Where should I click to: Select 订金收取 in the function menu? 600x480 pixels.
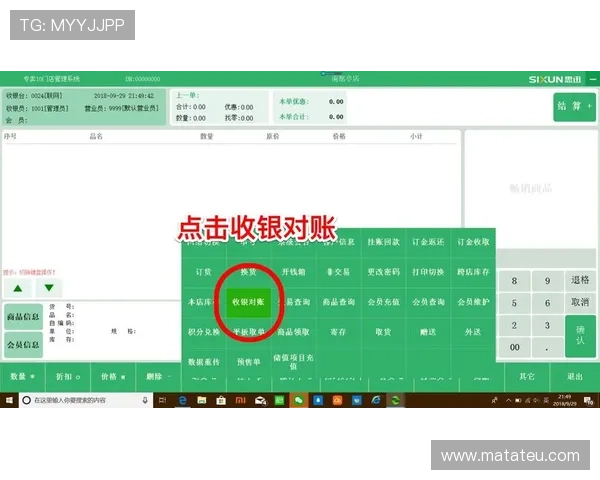(473, 242)
